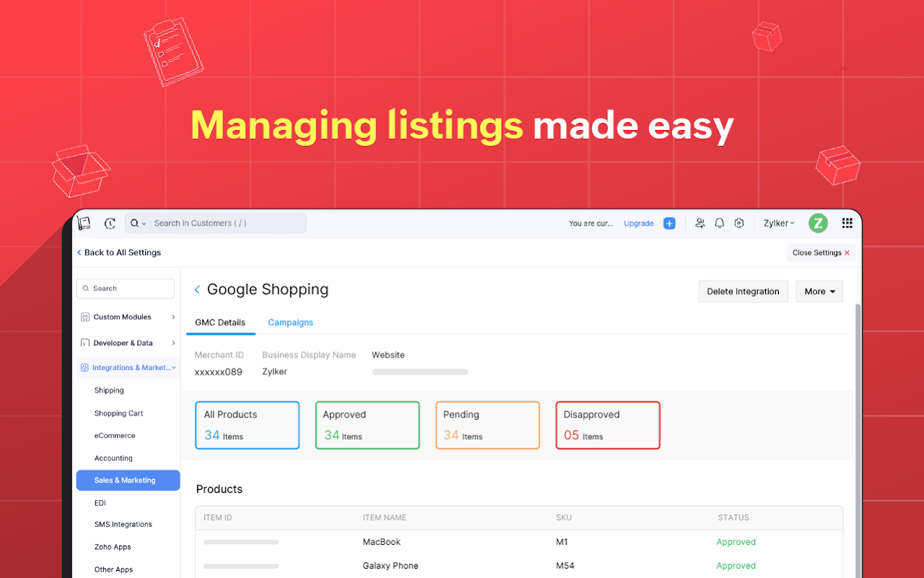Image resolution: width=924 pixels, height=578 pixels.
Task: Select the Disapproved items card
Action: pos(608,426)
